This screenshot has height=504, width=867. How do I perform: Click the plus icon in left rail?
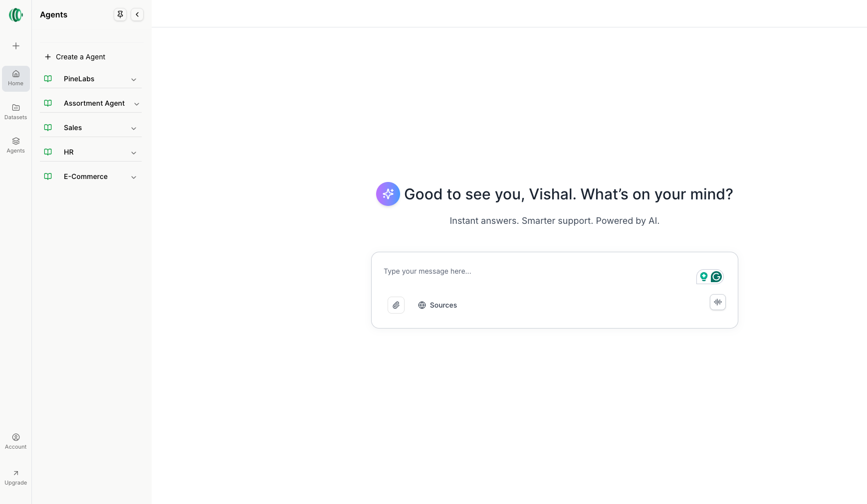[16, 46]
